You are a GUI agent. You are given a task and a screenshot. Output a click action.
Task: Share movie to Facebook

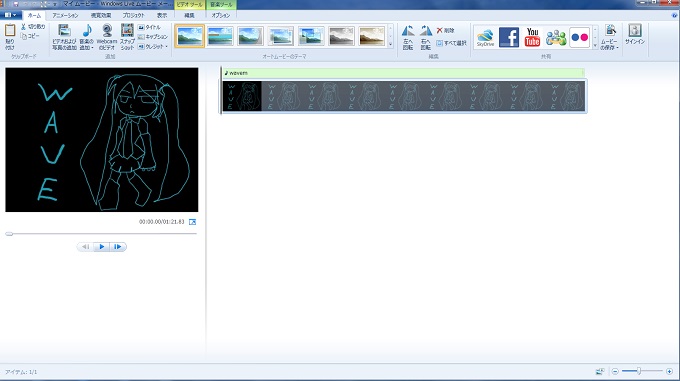pyautogui.click(x=509, y=37)
